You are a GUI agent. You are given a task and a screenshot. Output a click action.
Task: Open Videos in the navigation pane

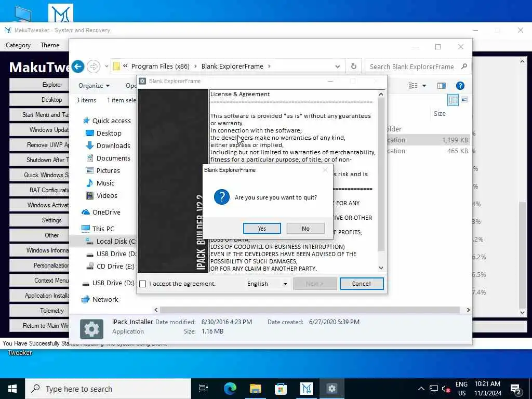(107, 196)
